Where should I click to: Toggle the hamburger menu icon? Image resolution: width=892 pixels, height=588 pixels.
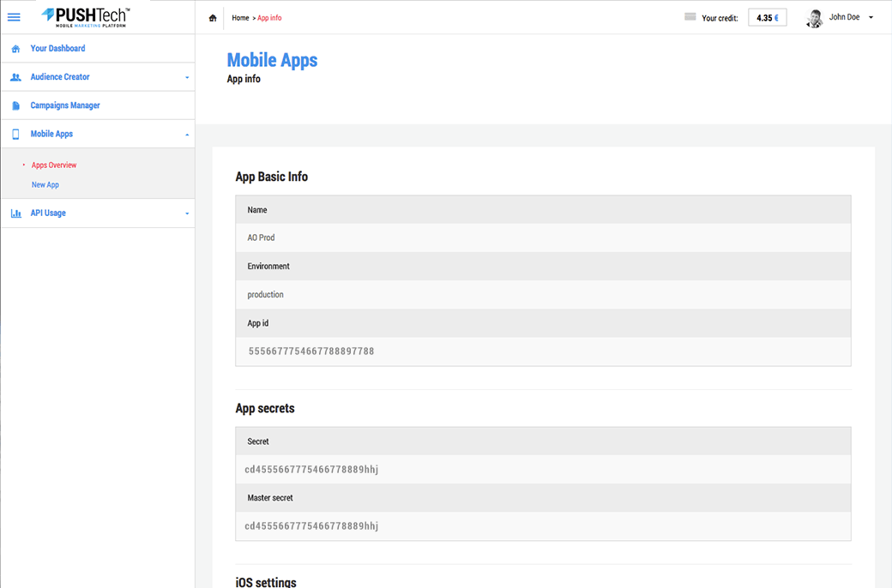[14, 17]
